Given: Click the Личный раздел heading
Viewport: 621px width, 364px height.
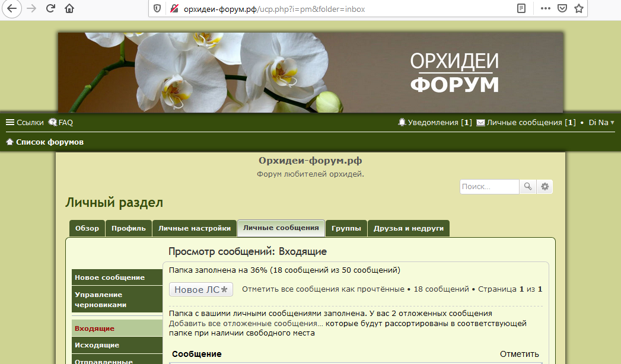Looking at the screenshot, I should click(114, 203).
